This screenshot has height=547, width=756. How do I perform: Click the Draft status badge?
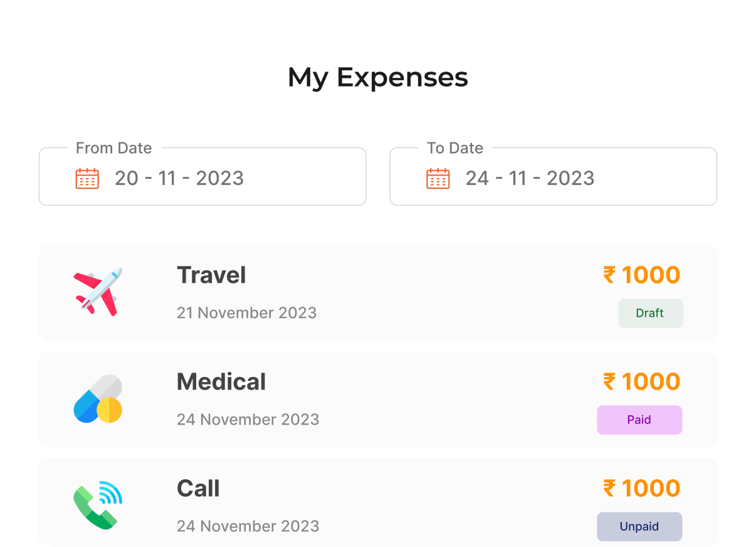click(651, 313)
